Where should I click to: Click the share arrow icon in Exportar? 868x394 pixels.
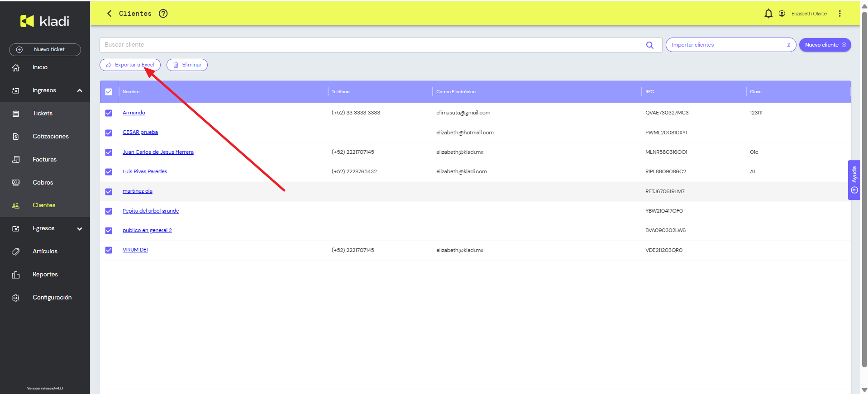pos(109,65)
